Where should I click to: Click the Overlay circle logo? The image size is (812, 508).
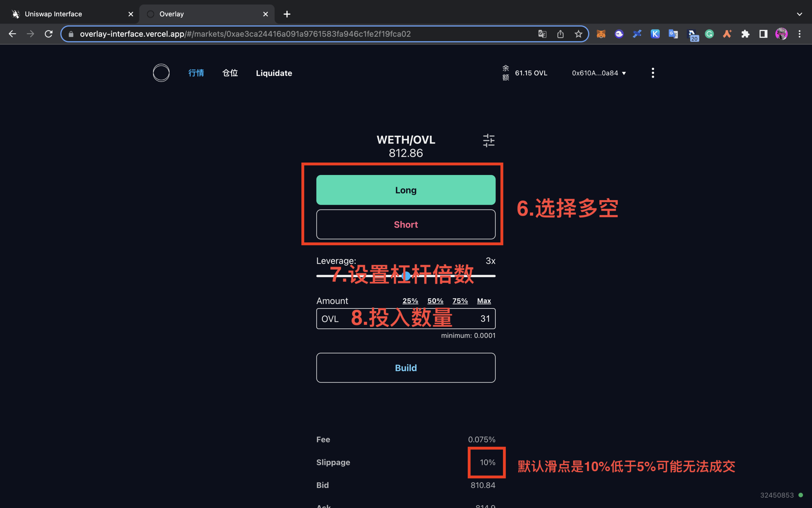161,72
